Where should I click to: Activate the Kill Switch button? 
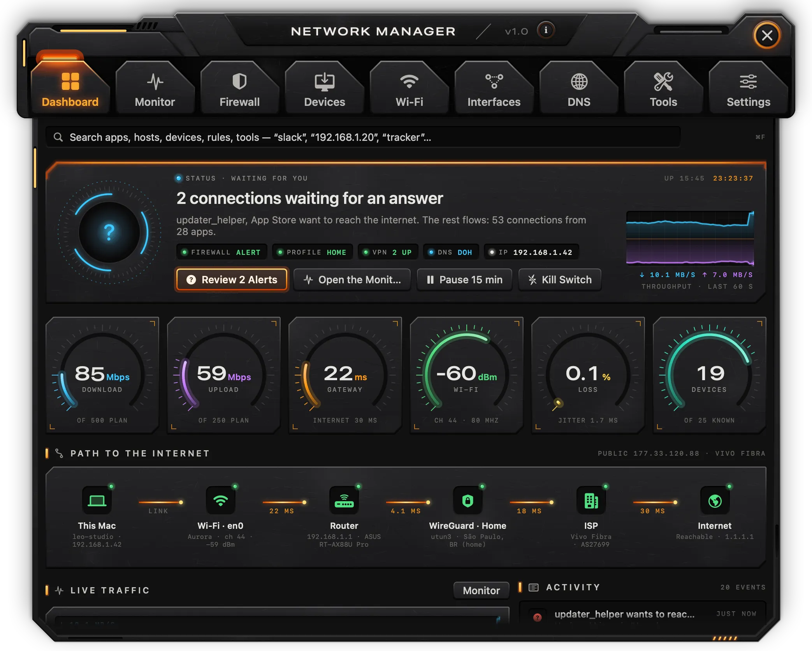click(560, 280)
